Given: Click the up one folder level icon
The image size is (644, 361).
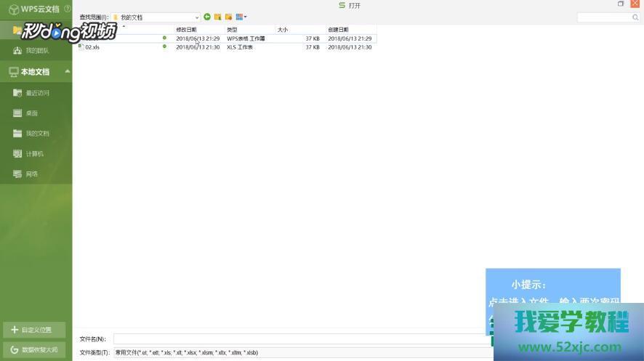Looking at the screenshot, I should [217, 17].
